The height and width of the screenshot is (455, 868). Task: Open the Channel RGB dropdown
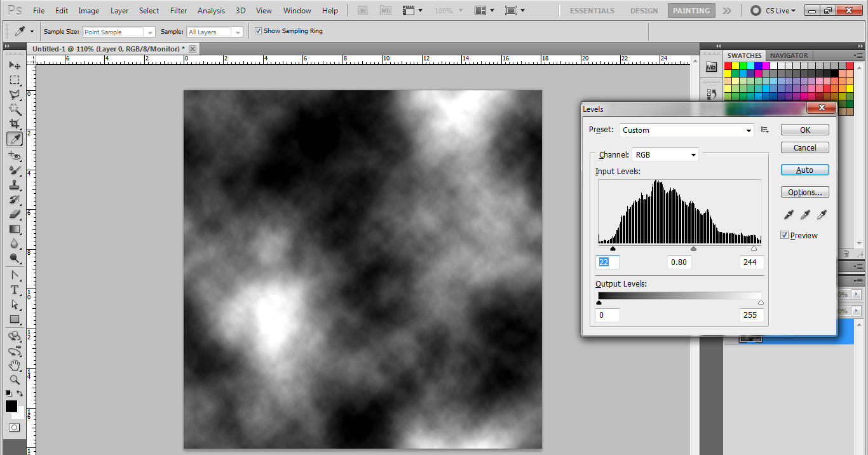pos(665,154)
